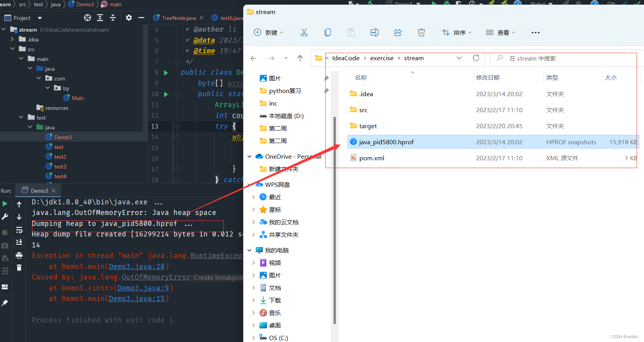The image size is (644, 342).
Task: Open Demo3.java:9 stack trace link
Action: [143, 288]
